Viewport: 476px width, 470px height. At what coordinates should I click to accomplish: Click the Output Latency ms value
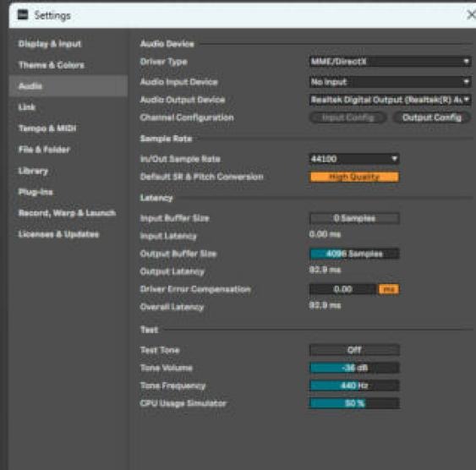325,270
